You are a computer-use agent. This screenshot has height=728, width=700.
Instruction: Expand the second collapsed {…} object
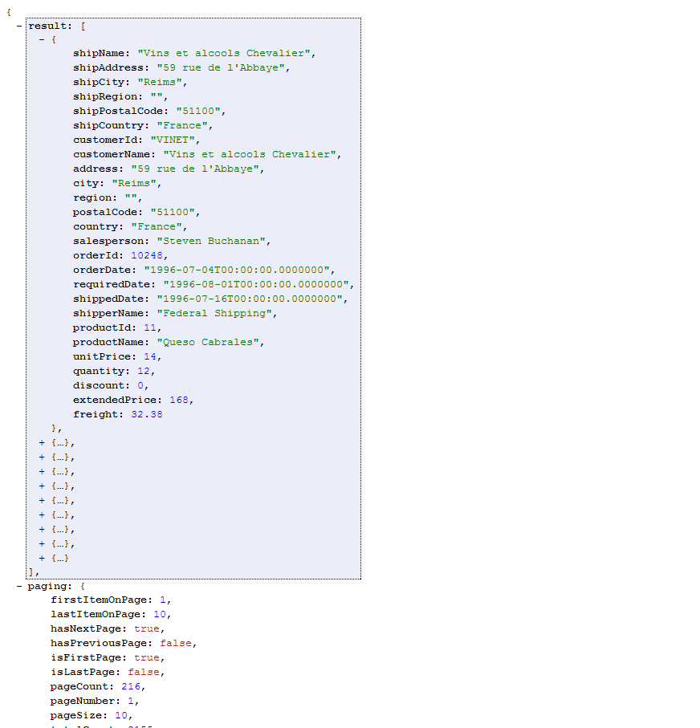[x=41, y=457]
